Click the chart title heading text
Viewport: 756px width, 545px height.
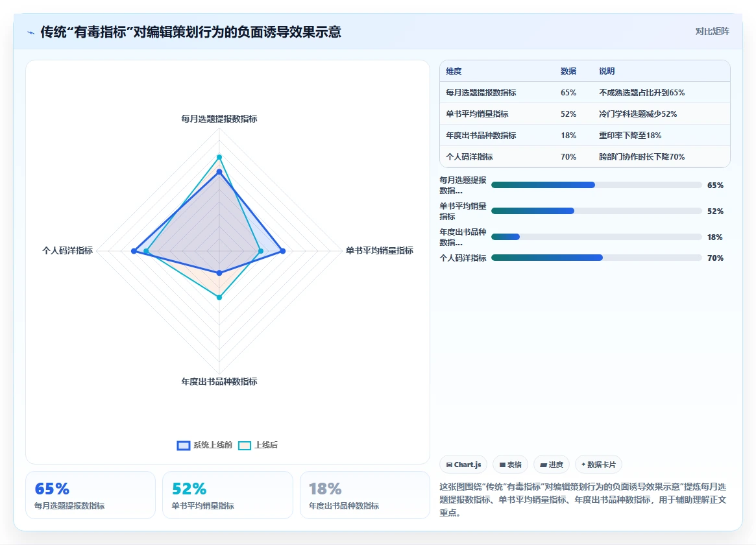[191, 32]
